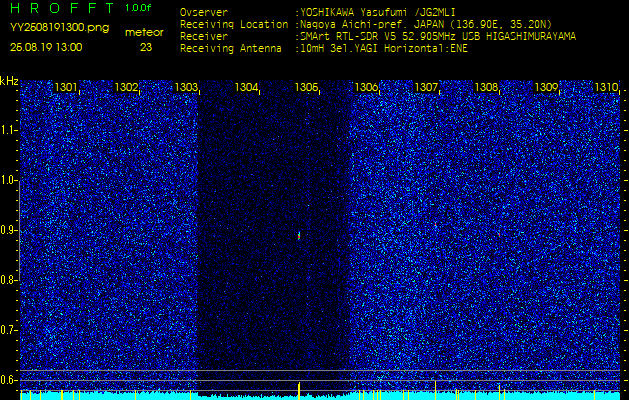Click the 1308 time axis label
Viewport: 629px width, 400px height.
pos(486,87)
